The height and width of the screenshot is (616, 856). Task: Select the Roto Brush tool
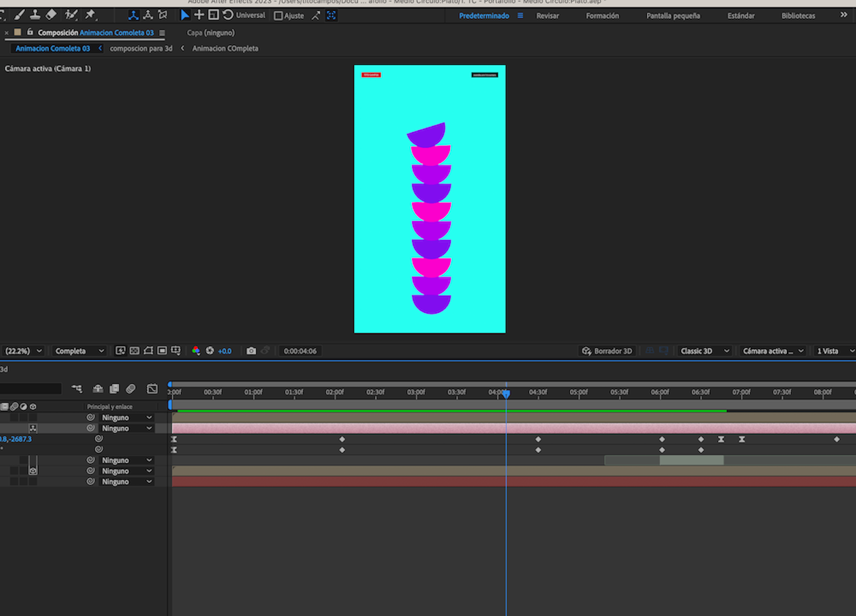[x=72, y=15]
